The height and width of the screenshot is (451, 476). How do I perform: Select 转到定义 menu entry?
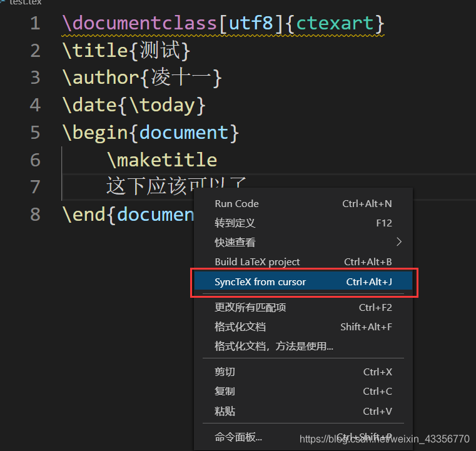coord(235,223)
